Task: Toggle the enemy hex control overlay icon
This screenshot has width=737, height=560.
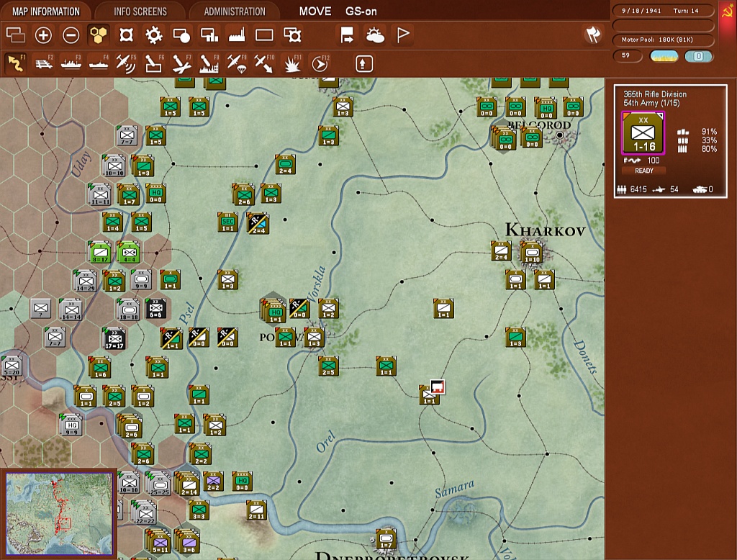Action: (x=126, y=35)
